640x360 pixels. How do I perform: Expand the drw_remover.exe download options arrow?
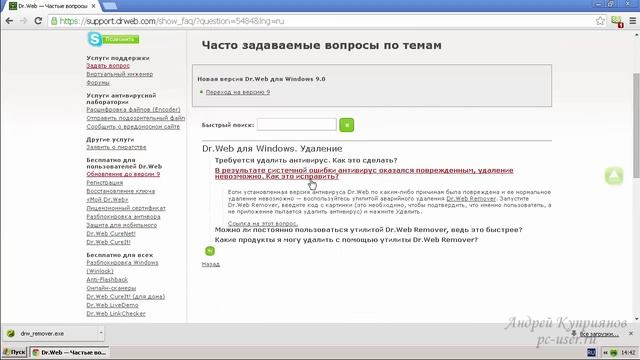coord(101,333)
